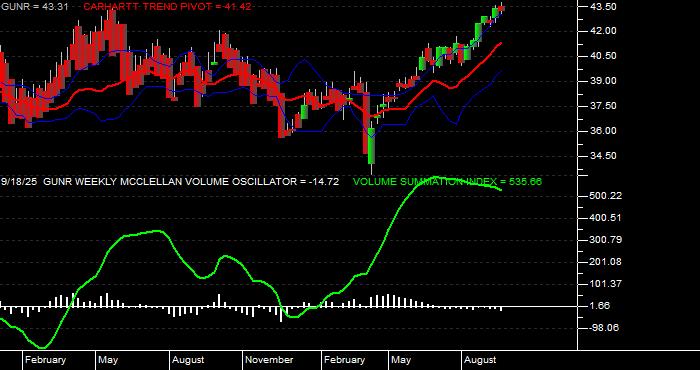
Task: Click the oscillator value -14.72
Action: pos(324,182)
